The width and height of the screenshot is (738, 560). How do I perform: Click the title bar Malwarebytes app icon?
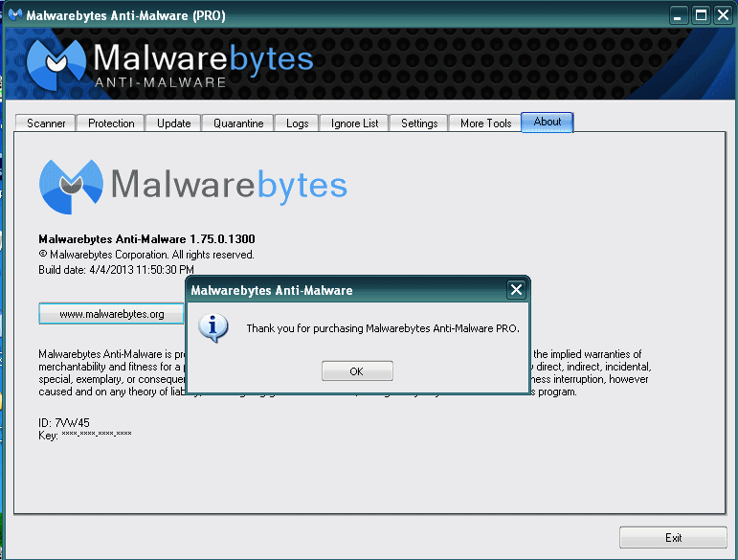[x=15, y=15]
